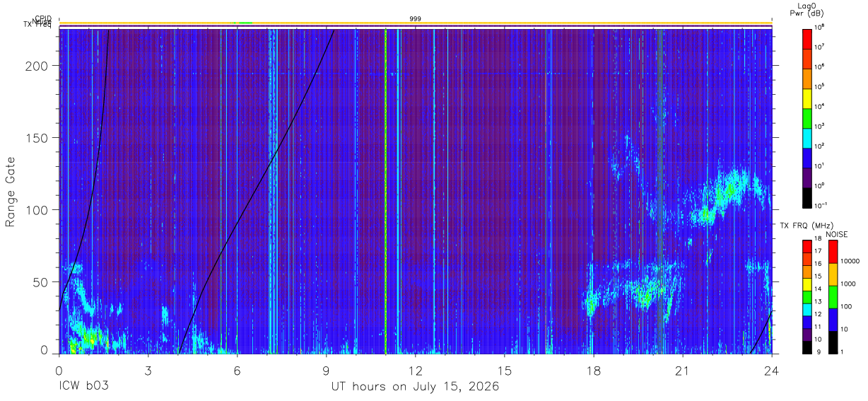
Task: Click the 10000 label on NOISE legend
Action: pos(850,261)
